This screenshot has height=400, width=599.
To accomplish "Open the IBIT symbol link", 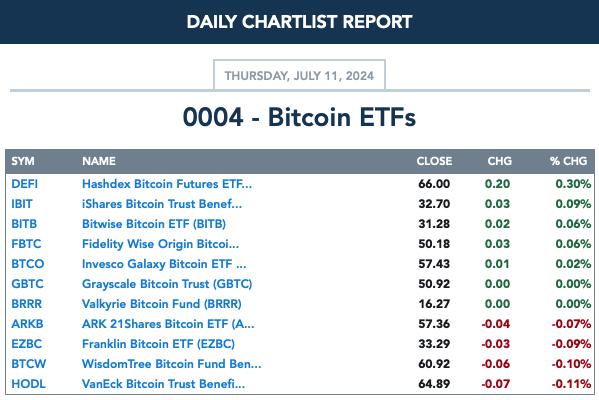I will pyautogui.click(x=22, y=204).
